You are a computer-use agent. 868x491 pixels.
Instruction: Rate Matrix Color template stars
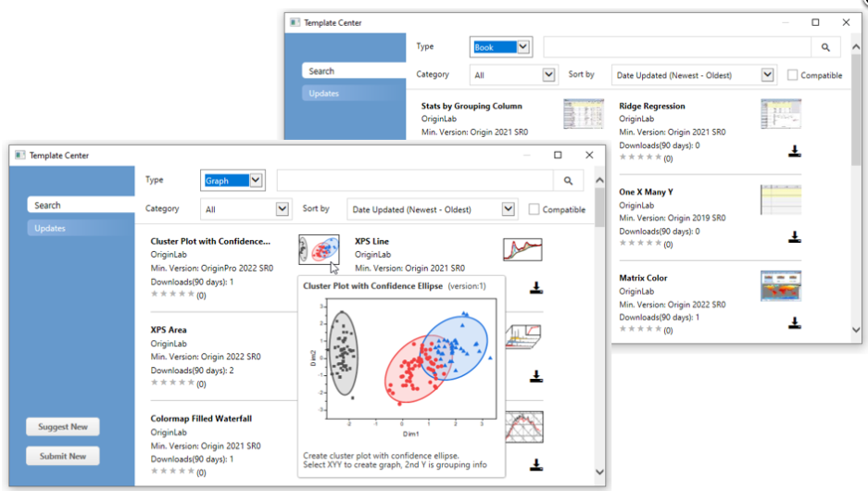tap(640, 330)
